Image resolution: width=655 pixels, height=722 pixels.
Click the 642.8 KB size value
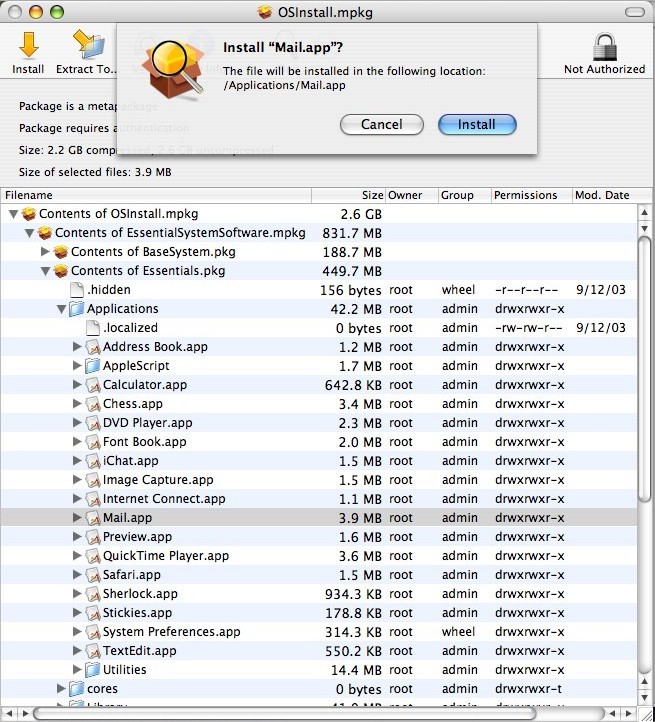click(353, 385)
